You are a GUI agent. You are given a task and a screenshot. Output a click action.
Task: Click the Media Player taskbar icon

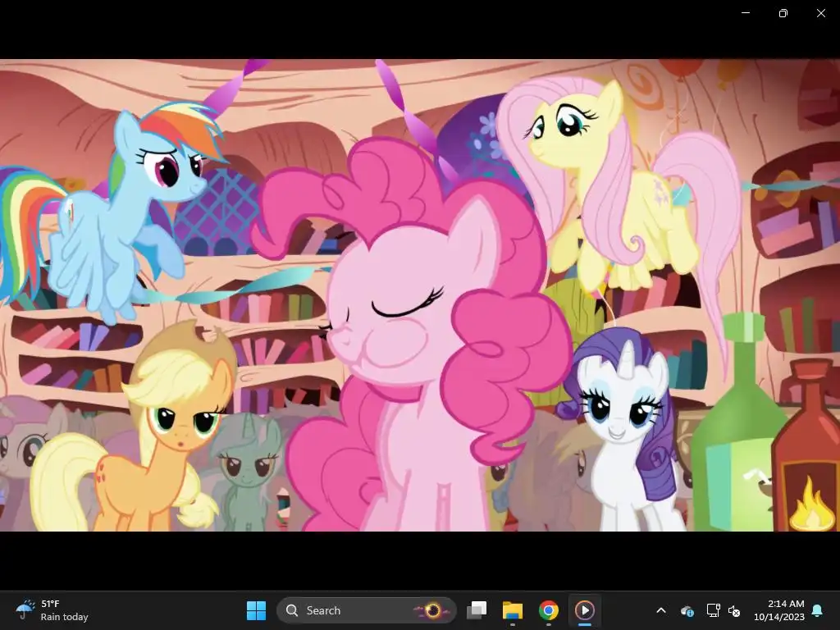click(584, 610)
